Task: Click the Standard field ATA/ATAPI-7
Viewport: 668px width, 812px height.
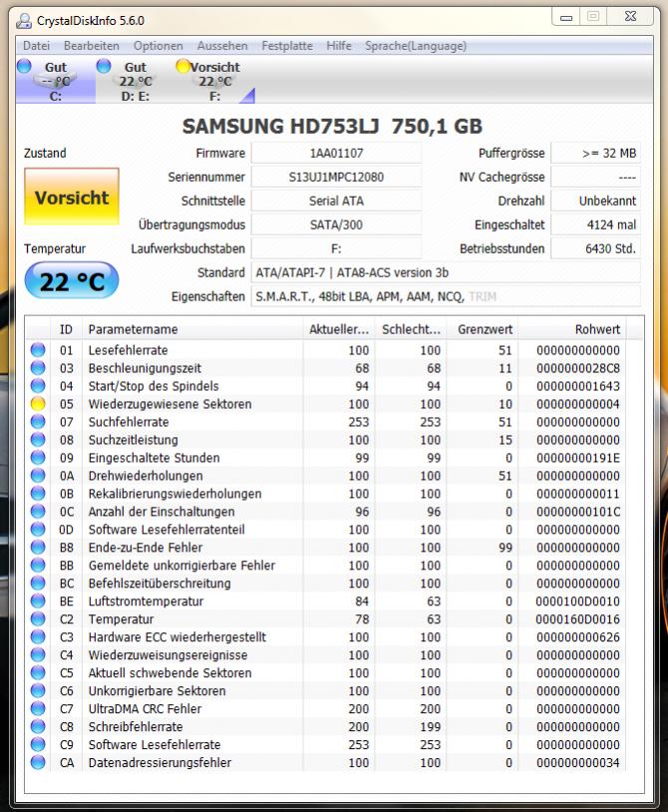Action: click(446, 273)
